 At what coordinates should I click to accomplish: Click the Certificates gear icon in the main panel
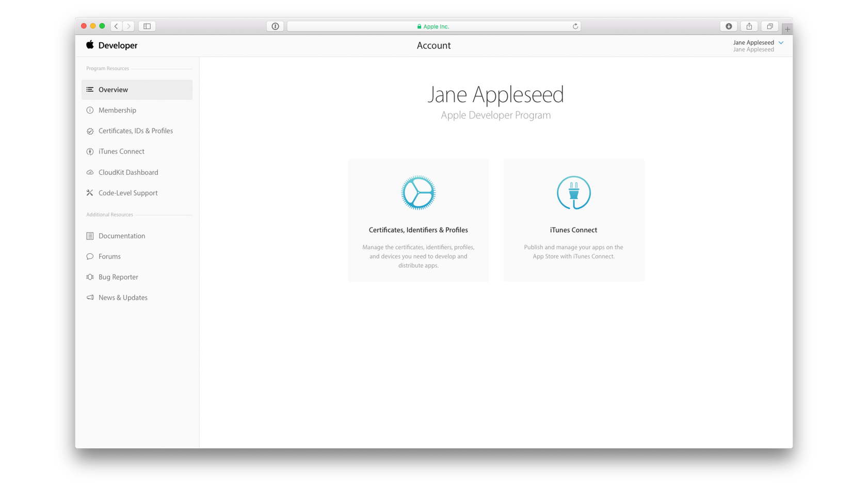click(418, 192)
